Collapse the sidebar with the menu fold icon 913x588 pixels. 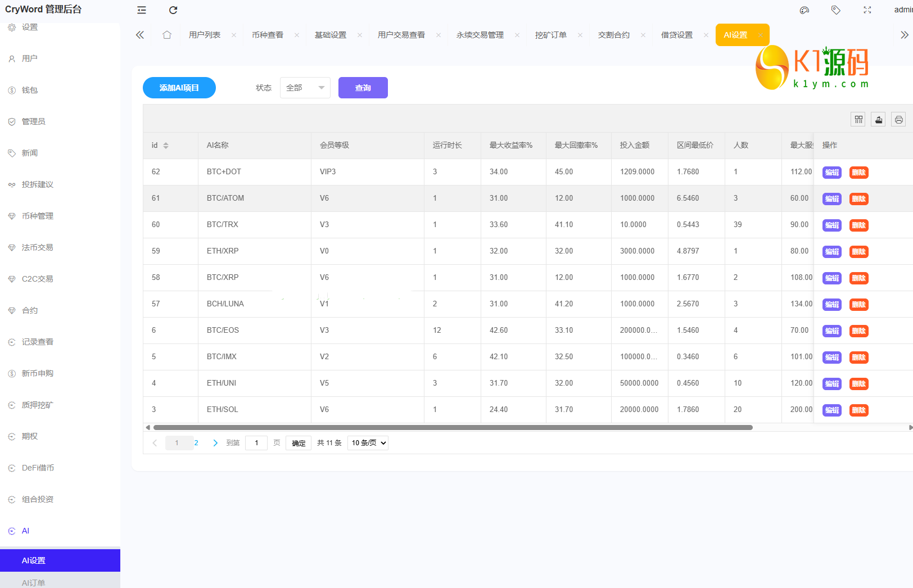(142, 10)
